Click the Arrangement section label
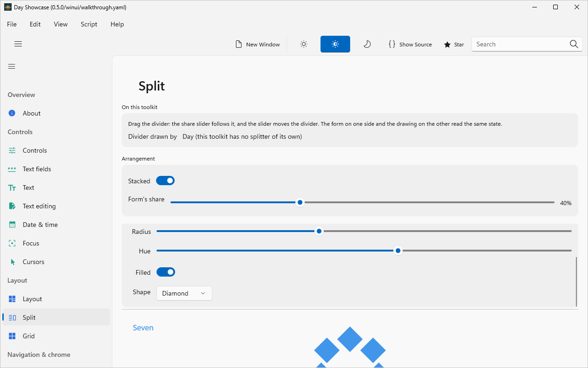The height and width of the screenshot is (368, 588). 138,159
